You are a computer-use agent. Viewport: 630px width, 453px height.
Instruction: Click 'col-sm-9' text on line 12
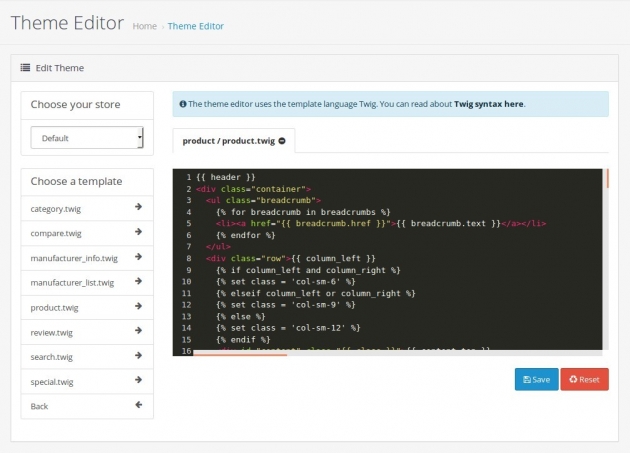tap(318, 305)
